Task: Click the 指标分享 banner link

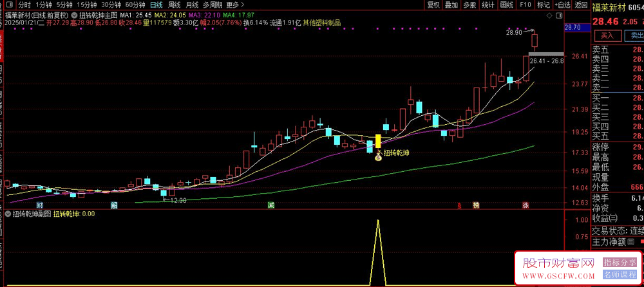Action: tap(620, 263)
